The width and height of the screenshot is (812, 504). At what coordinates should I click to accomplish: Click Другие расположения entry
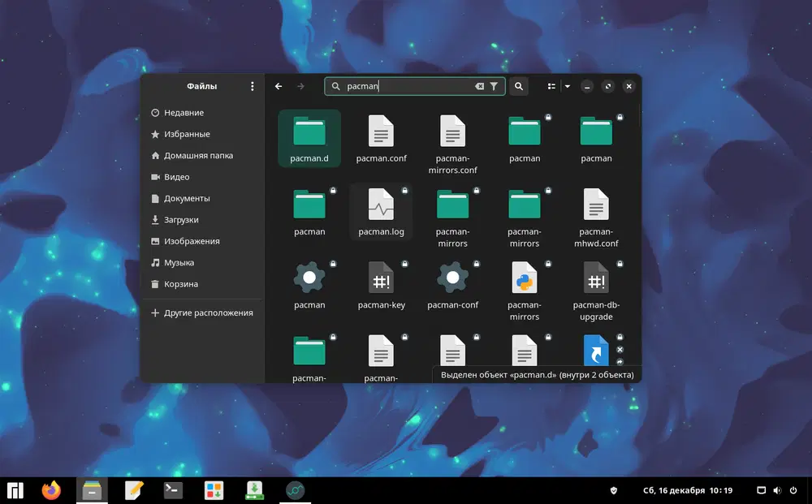[x=208, y=312]
